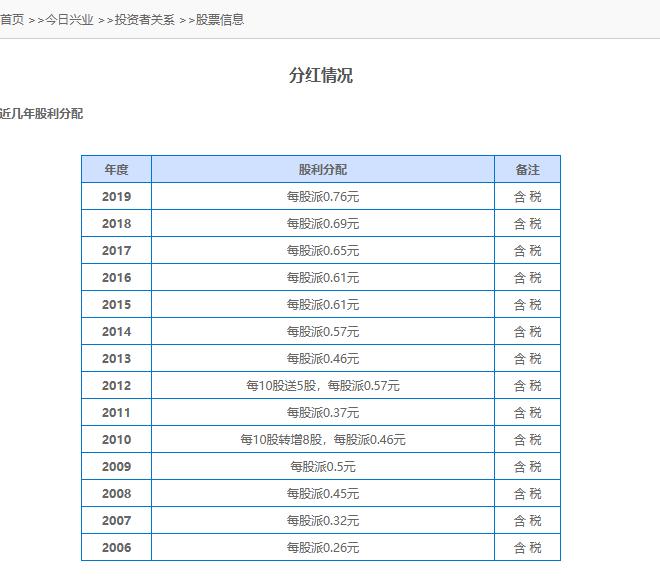Viewport: 660px width, 585px height.
Task: Click the 含税 note in the 2006 row
Action: pyautogui.click(x=527, y=548)
